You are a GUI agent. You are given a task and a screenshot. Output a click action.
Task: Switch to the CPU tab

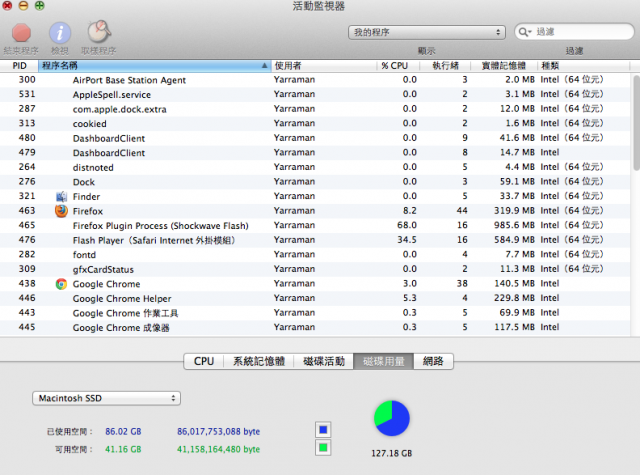(204, 362)
